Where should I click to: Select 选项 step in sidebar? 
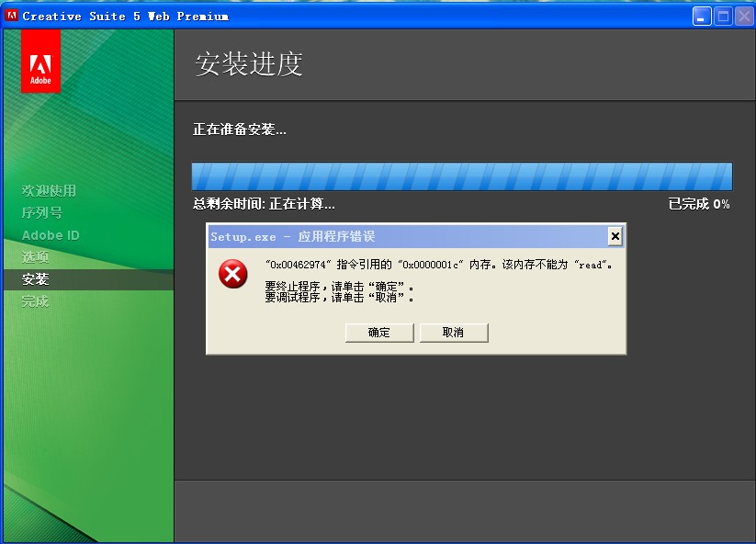coord(35,257)
